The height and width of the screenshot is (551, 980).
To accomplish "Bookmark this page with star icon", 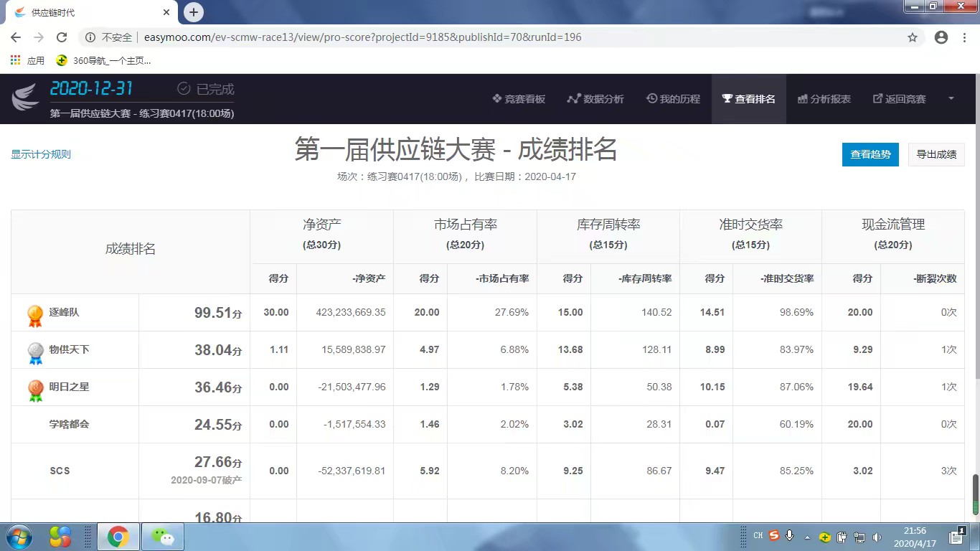I will click(913, 37).
